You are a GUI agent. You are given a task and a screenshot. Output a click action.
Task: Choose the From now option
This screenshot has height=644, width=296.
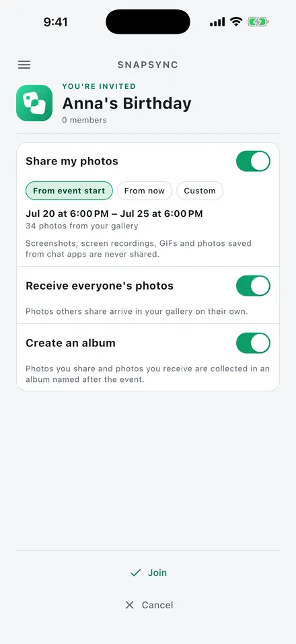pos(145,191)
